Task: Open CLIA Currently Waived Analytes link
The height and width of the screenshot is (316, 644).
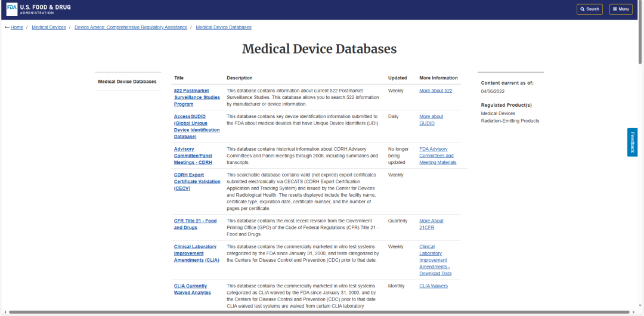Action: click(x=192, y=289)
